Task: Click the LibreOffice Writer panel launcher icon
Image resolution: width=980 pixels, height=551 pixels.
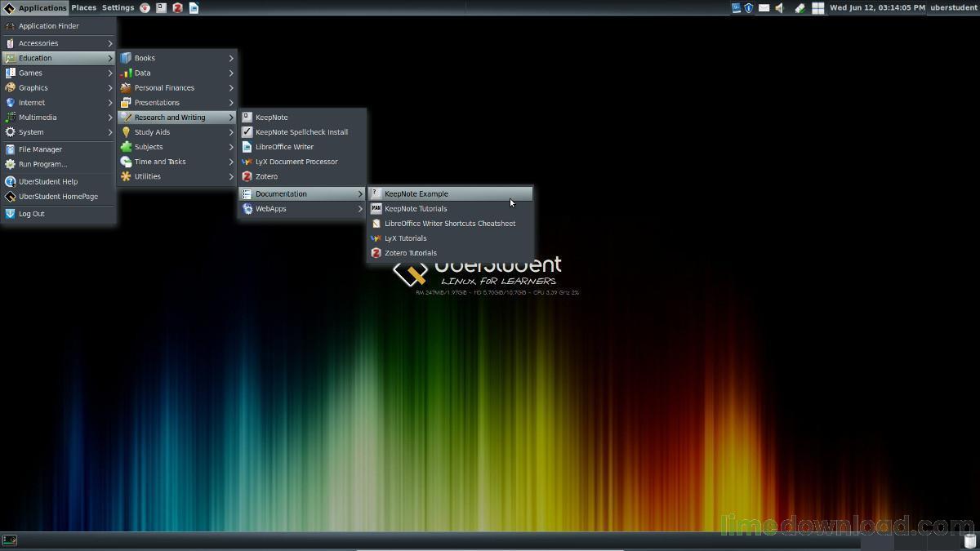Action: point(194,8)
